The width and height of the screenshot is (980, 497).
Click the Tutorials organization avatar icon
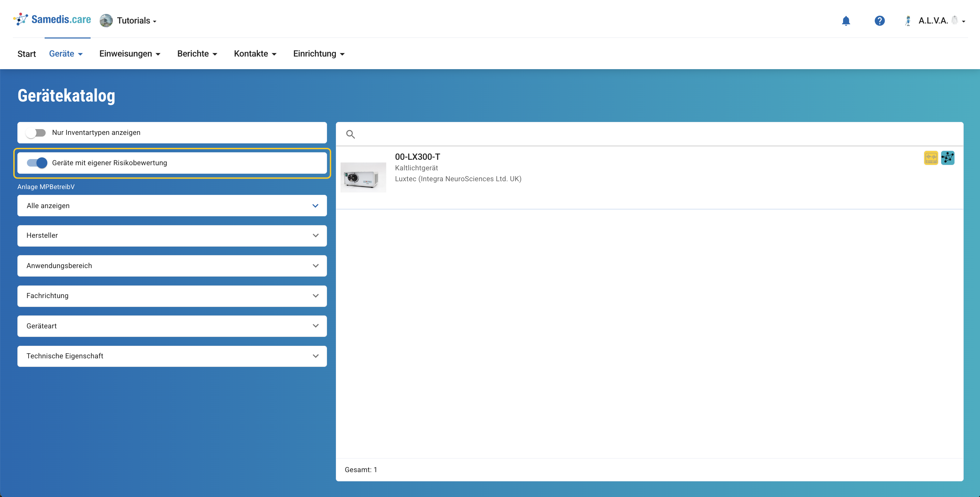coord(106,20)
